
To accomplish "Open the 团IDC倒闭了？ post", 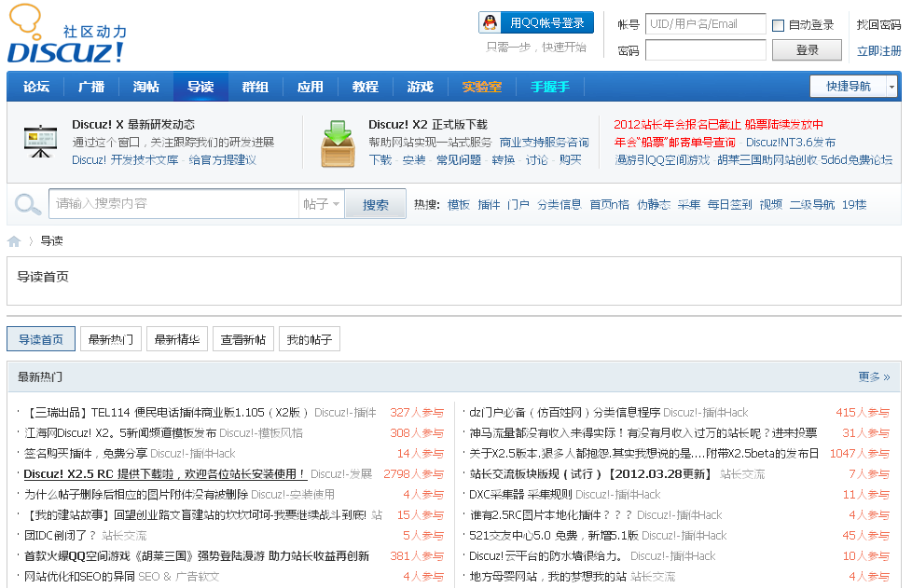I will [60, 536].
